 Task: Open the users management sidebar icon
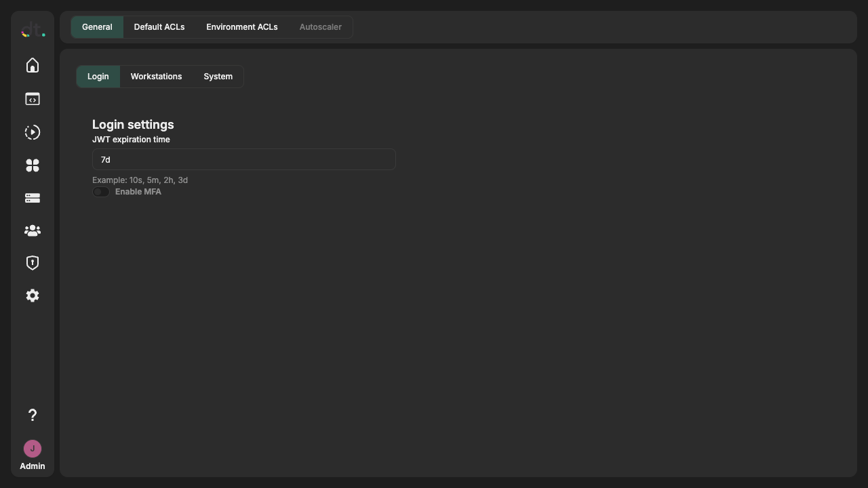coord(32,230)
